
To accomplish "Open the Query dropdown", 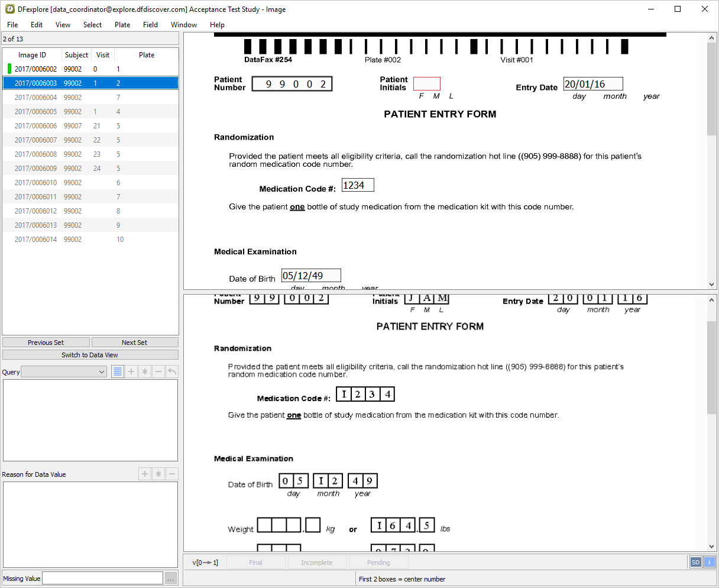I will click(x=63, y=371).
